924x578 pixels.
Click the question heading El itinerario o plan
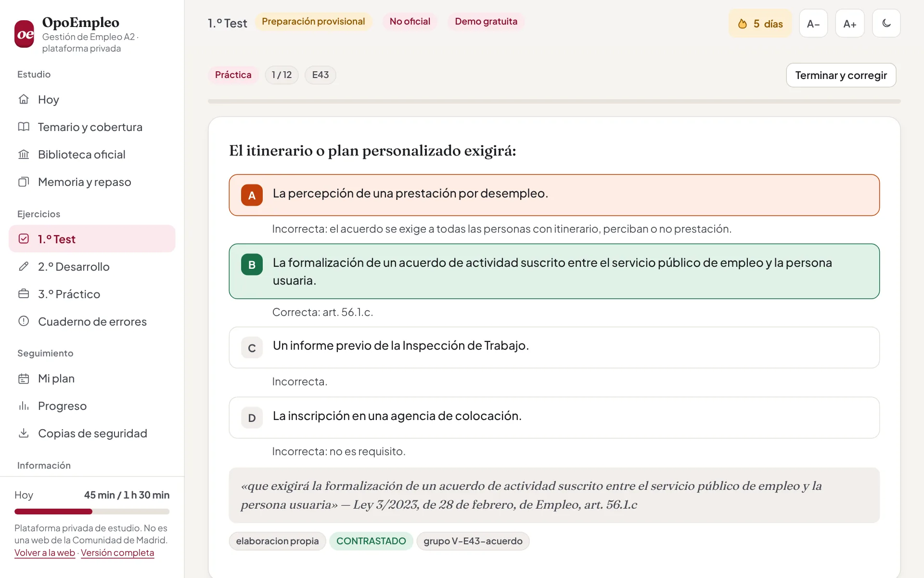(372, 151)
